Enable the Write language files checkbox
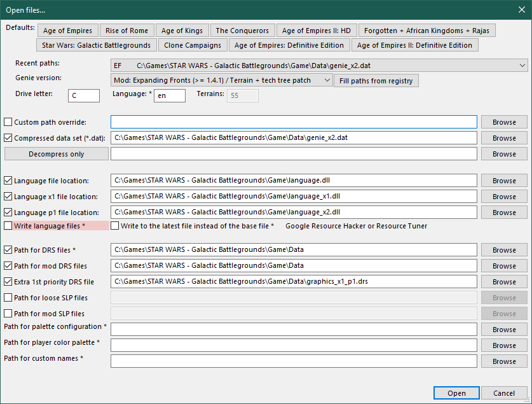 [8, 226]
